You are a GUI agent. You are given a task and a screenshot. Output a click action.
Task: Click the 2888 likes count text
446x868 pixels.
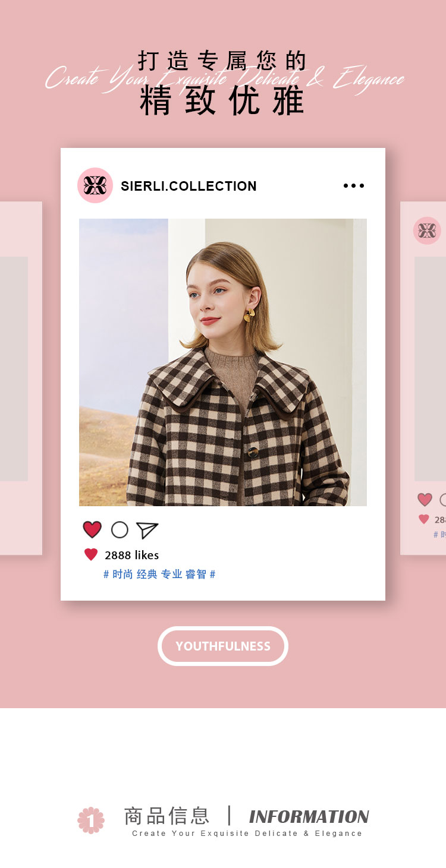[x=131, y=555]
